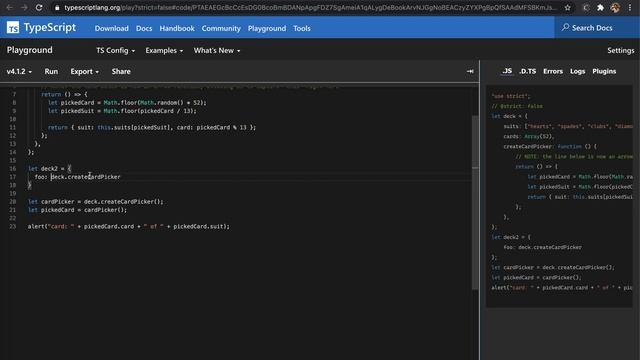Click line number 16 in the gutter
This screenshot has width=640, height=360.
(x=13, y=169)
